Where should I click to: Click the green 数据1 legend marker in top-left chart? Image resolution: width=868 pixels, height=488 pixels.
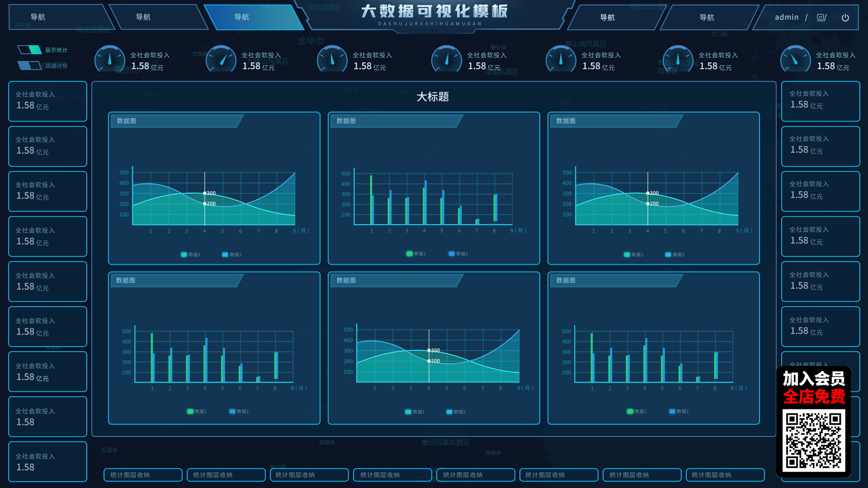[184, 254]
